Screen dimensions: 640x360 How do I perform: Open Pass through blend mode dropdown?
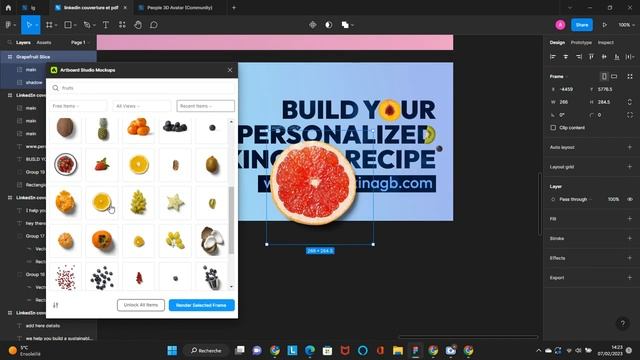tap(575, 199)
